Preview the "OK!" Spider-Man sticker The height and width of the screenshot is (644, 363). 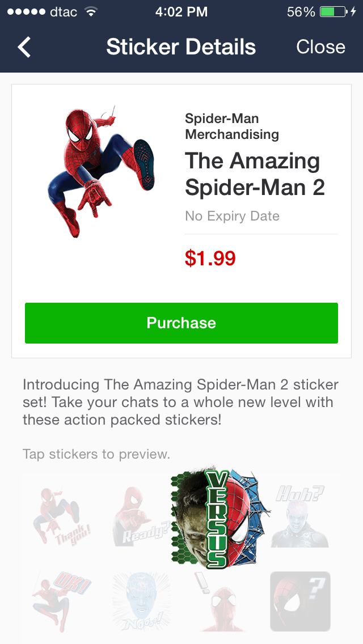(x=61, y=601)
